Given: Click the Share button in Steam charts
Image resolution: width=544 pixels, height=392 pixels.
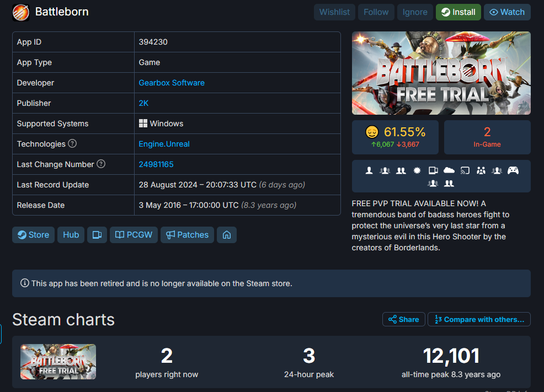Looking at the screenshot, I should click(404, 320).
